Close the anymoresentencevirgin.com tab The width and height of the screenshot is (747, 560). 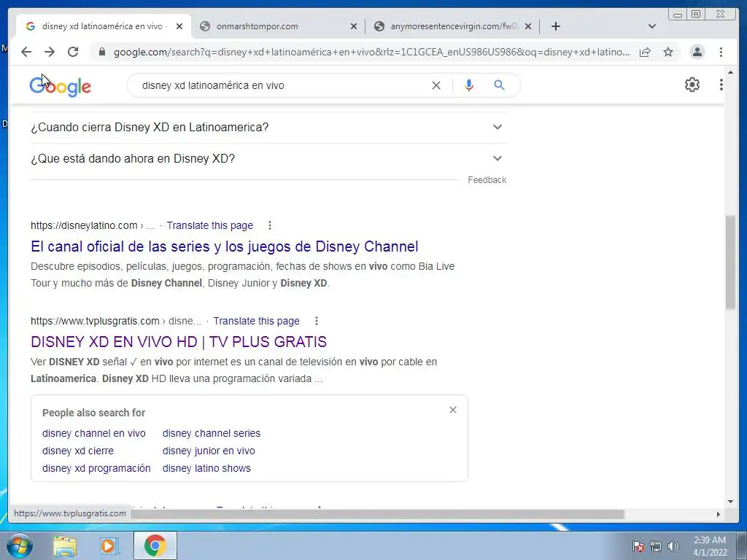click(528, 26)
